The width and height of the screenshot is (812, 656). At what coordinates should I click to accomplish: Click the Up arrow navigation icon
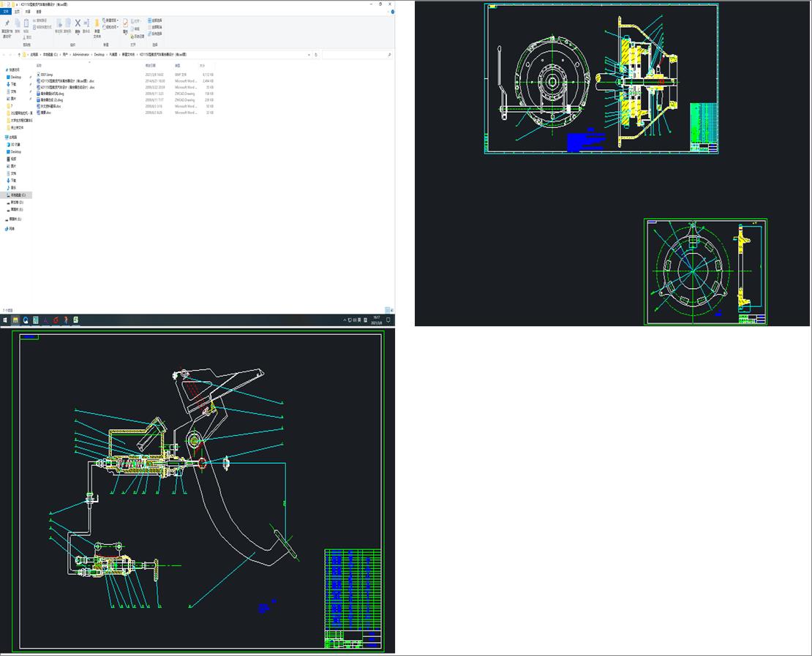[x=19, y=55]
